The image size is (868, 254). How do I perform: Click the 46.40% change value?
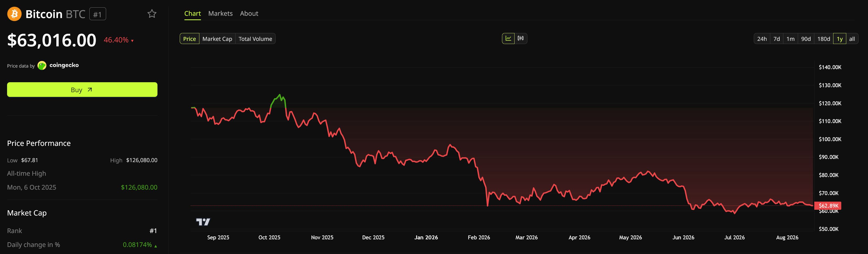point(116,40)
